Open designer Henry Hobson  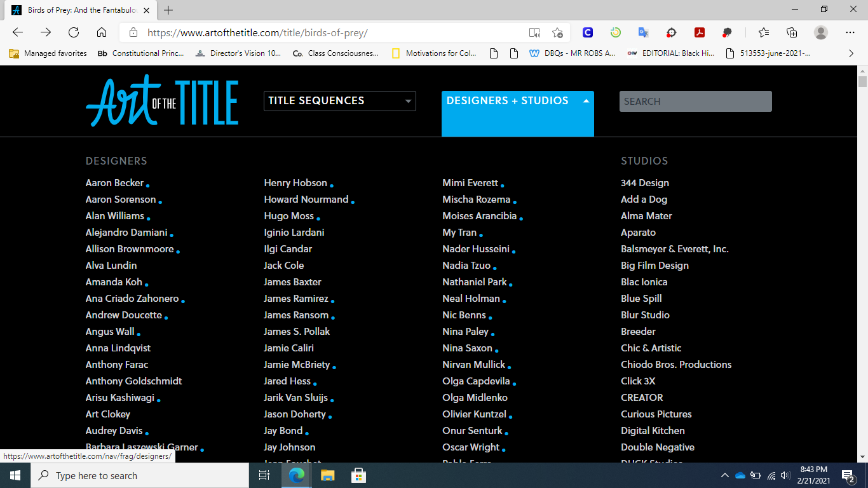click(295, 183)
